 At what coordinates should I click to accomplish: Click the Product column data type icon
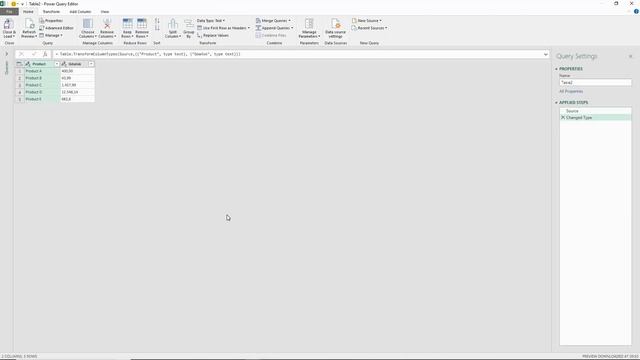pyautogui.click(x=28, y=64)
